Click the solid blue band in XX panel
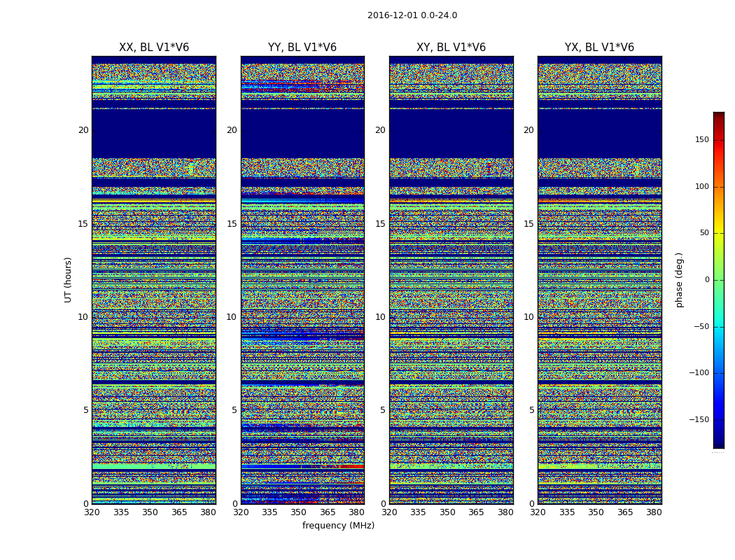 coord(153,133)
